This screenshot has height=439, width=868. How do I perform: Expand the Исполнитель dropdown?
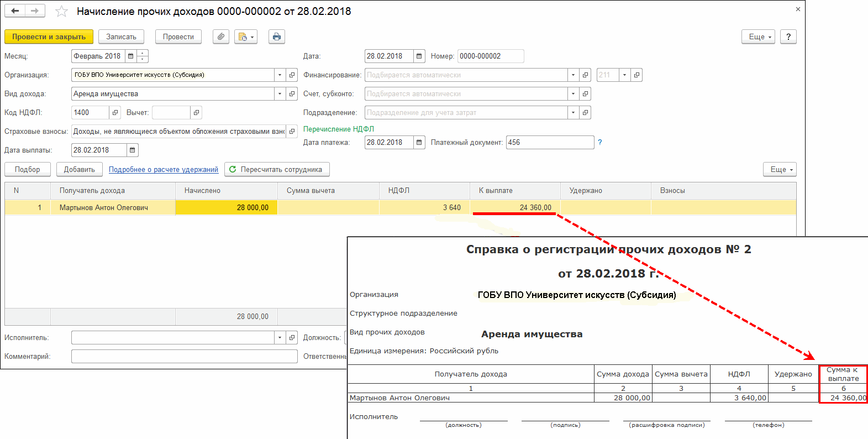point(280,337)
